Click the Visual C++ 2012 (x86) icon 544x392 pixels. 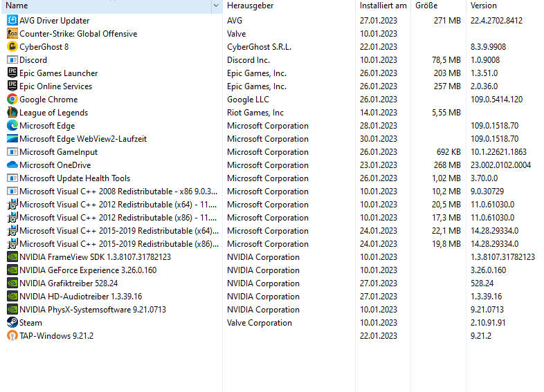(x=12, y=218)
